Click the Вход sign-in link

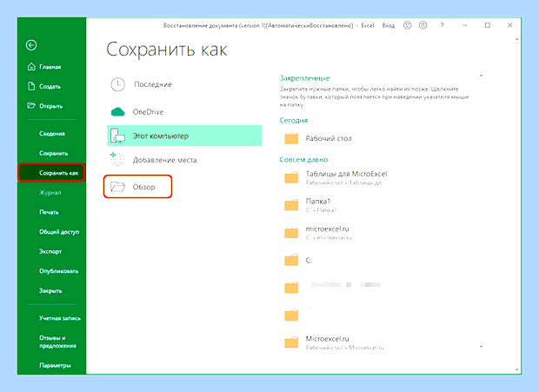389,25
